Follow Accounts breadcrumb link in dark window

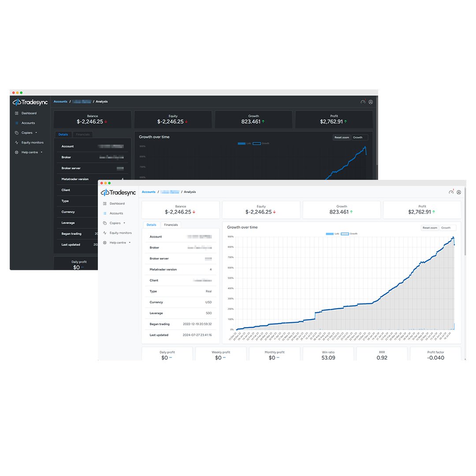pos(60,102)
